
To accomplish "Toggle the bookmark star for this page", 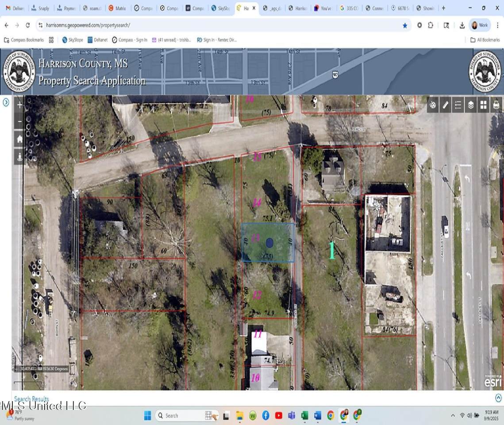I will point(405,25).
